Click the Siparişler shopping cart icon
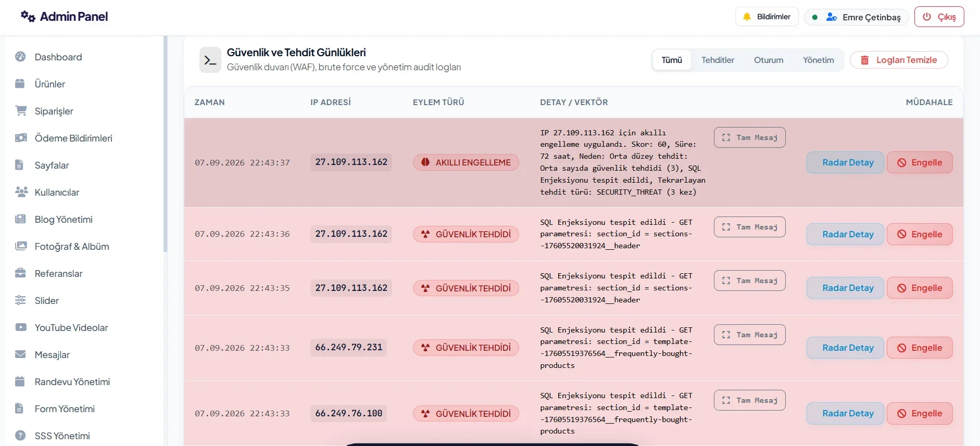This screenshot has width=980, height=446. (x=21, y=111)
